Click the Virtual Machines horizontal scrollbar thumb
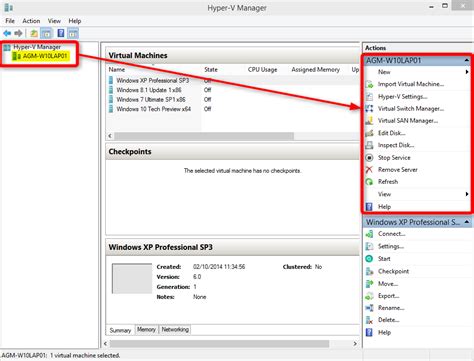This screenshot has width=474, height=361. pyautogui.click(x=204, y=136)
